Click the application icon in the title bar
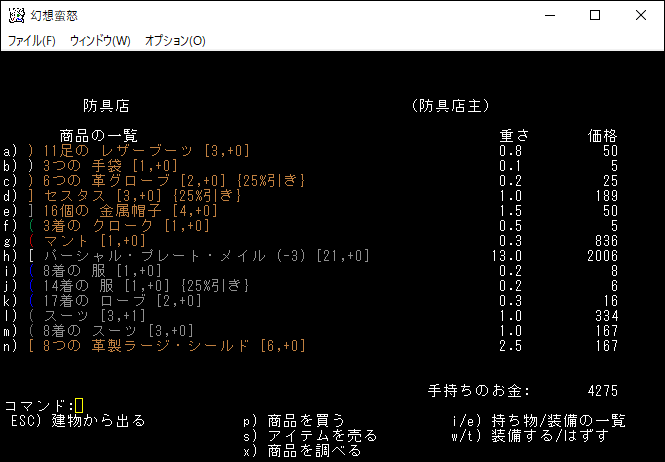The image size is (665, 462). tap(15, 15)
